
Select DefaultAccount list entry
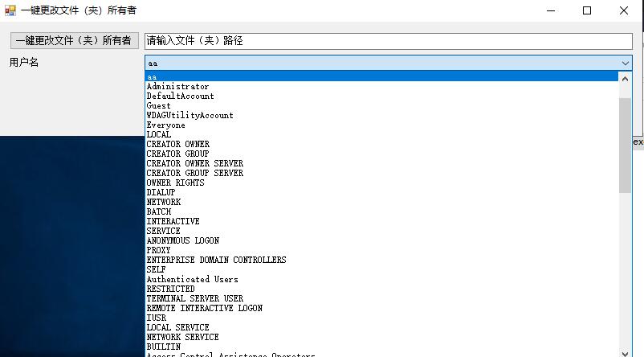click(x=180, y=96)
